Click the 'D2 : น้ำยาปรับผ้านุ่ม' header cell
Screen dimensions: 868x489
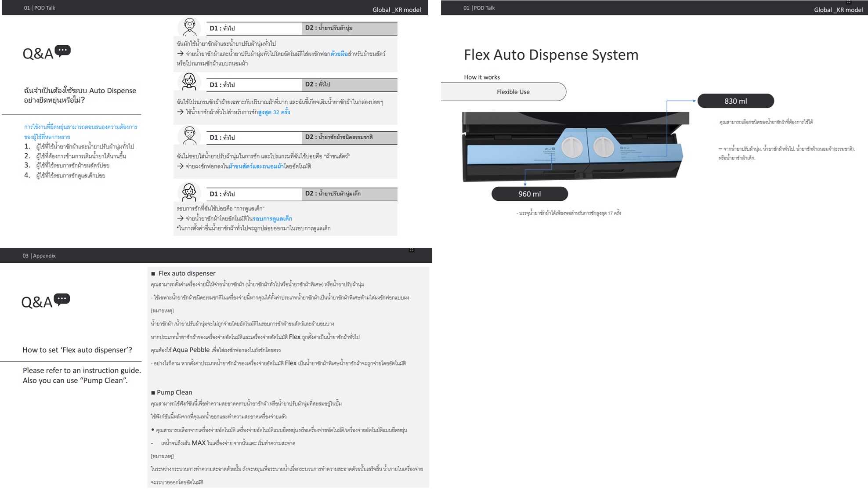[x=350, y=28]
